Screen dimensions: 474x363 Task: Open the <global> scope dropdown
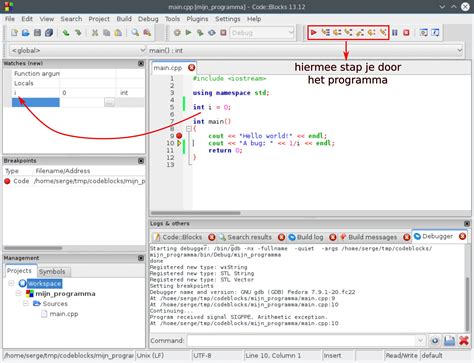77,50
